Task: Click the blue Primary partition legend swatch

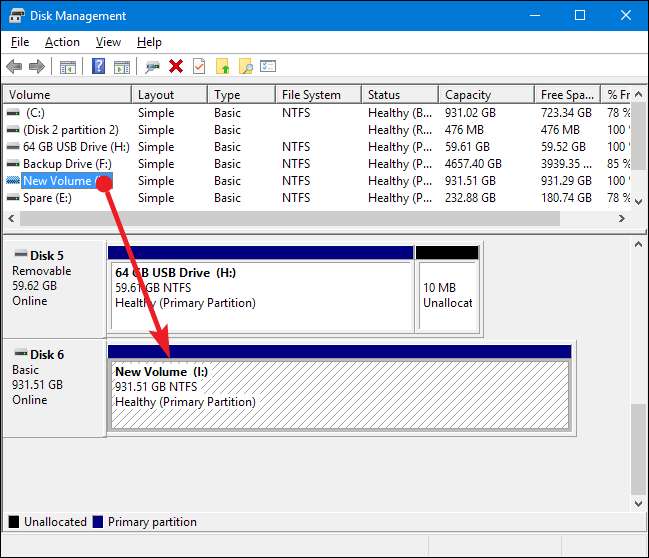Action: 98,522
